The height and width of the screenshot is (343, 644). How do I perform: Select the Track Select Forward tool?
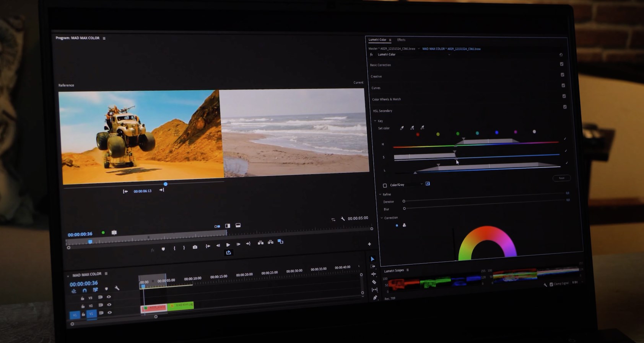pyautogui.click(x=373, y=266)
